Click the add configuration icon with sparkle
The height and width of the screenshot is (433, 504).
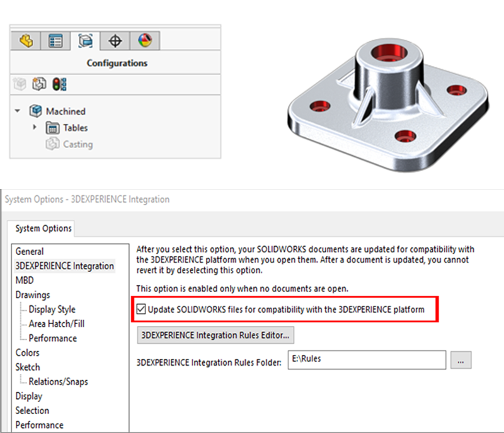pos(39,84)
